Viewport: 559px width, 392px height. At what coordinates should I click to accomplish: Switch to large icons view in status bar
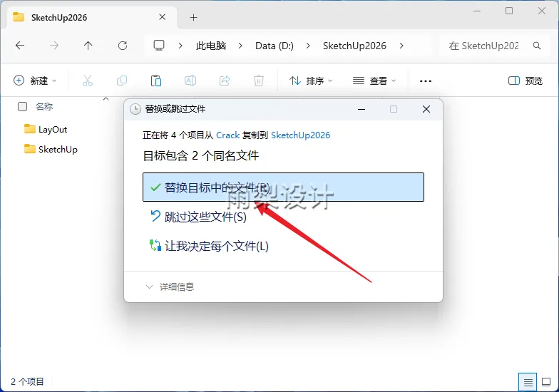[546, 382]
